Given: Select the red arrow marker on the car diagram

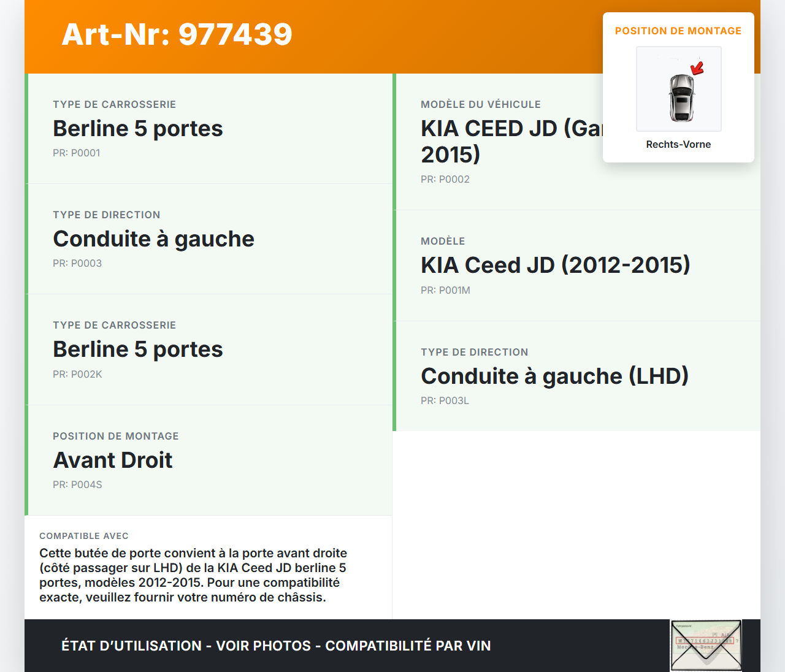Looking at the screenshot, I should (x=697, y=67).
